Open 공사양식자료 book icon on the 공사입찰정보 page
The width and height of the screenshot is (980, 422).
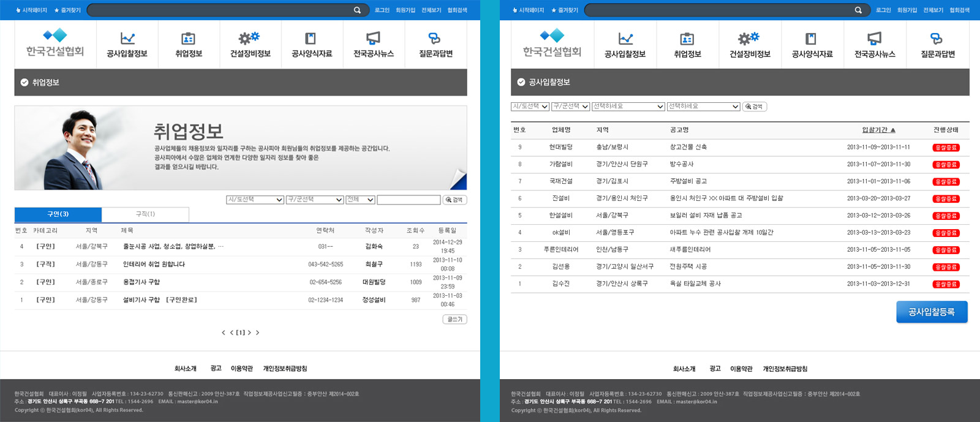(811, 39)
